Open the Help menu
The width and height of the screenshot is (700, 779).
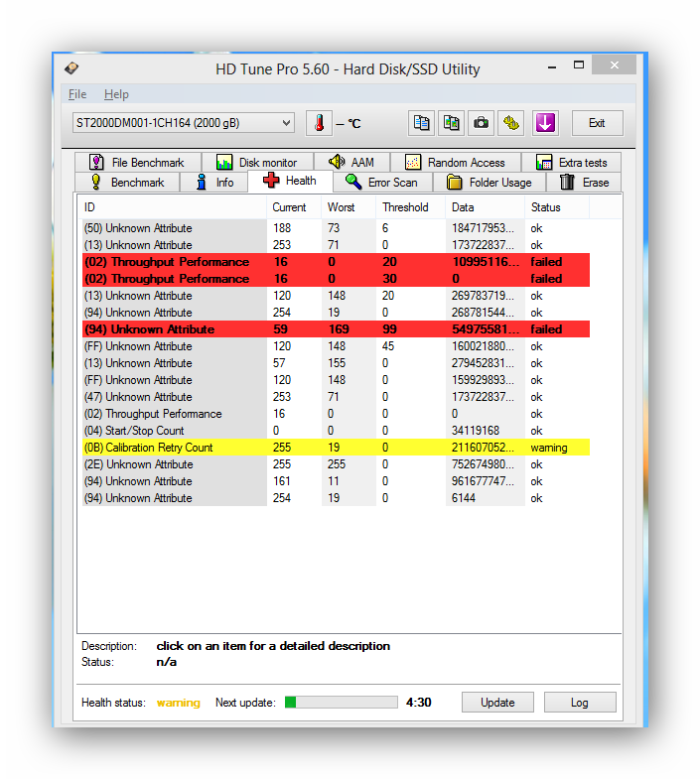pyautogui.click(x=116, y=94)
